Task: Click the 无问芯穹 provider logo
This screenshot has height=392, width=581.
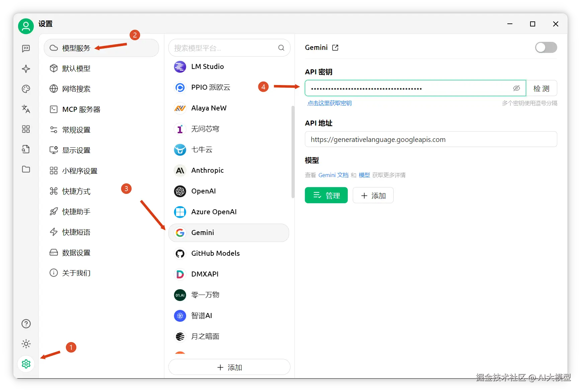Action: pyautogui.click(x=180, y=129)
